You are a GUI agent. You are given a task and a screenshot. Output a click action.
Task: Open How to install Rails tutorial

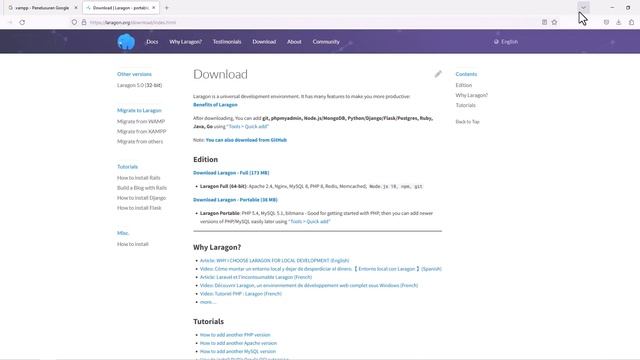pyautogui.click(x=139, y=178)
